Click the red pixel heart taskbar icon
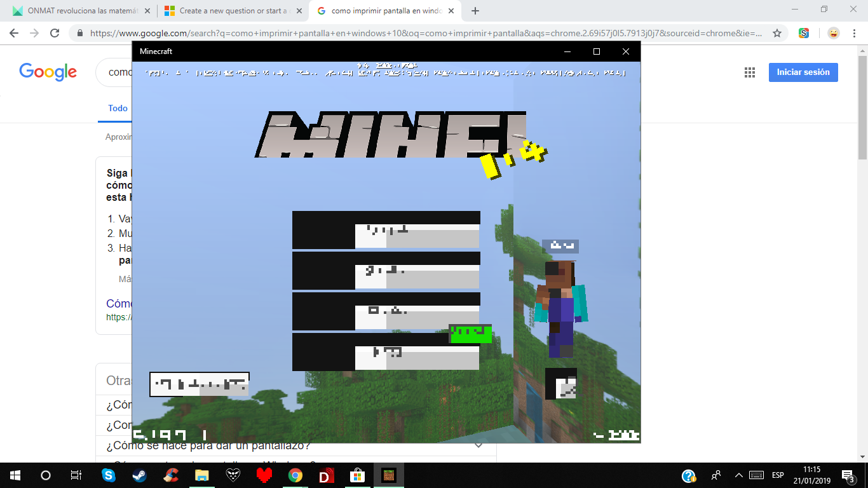This screenshot has width=868, height=488. tap(264, 475)
